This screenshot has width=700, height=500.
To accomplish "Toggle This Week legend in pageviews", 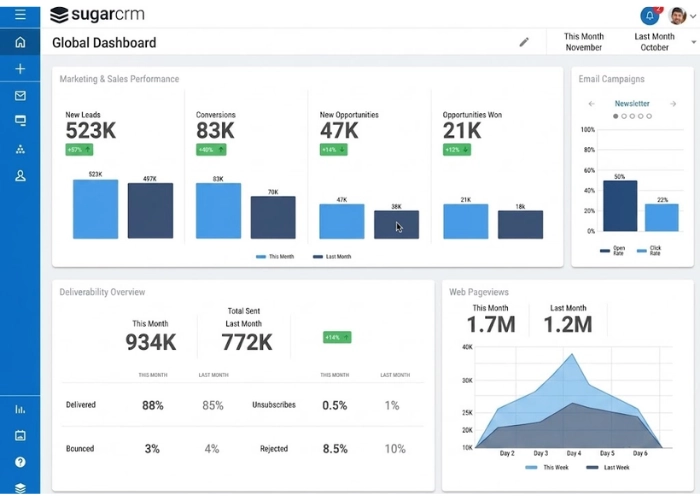I will click(x=547, y=467).
